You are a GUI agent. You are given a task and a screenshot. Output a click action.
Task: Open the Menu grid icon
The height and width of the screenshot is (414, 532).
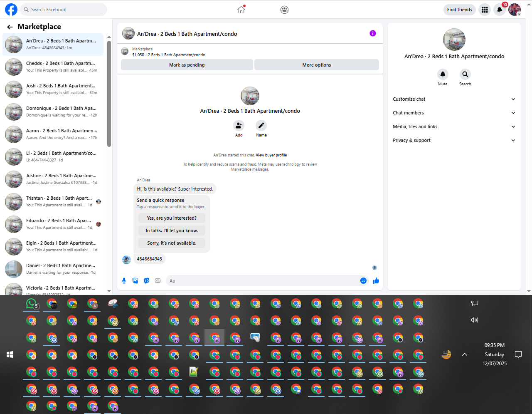pos(485,10)
